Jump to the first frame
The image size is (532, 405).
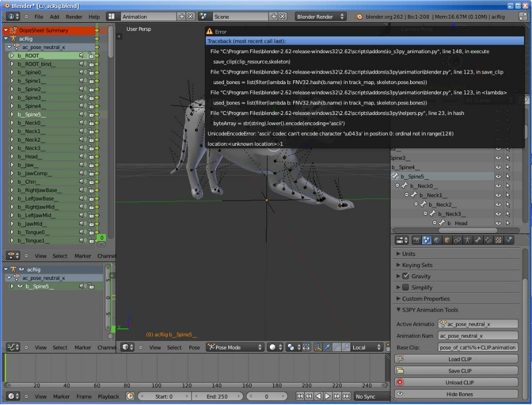pos(300,396)
